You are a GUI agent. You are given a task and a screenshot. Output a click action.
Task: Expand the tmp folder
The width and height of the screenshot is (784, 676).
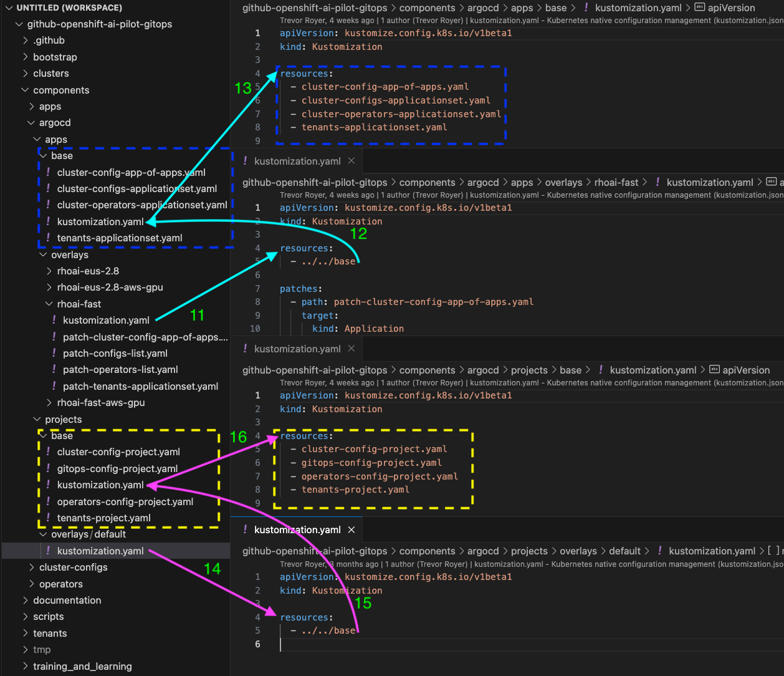click(25, 649)
